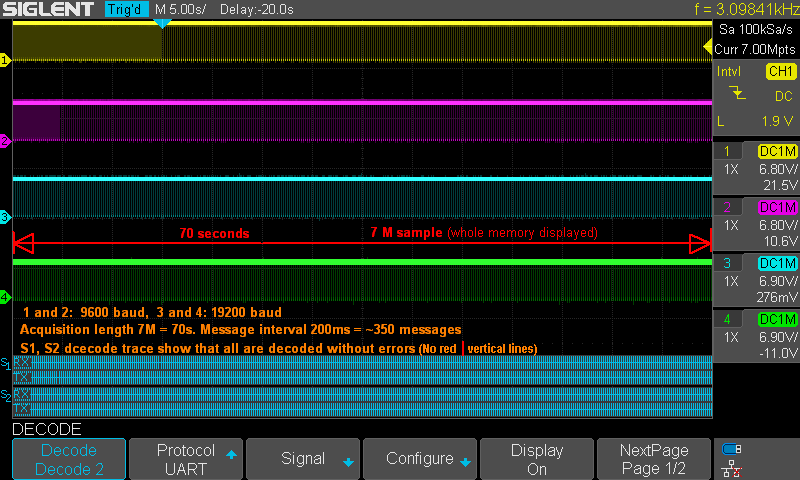Viewport: 800px width, 480px height.
Task: Click the Intvl trigger type label
Action: tap(729, 71)
